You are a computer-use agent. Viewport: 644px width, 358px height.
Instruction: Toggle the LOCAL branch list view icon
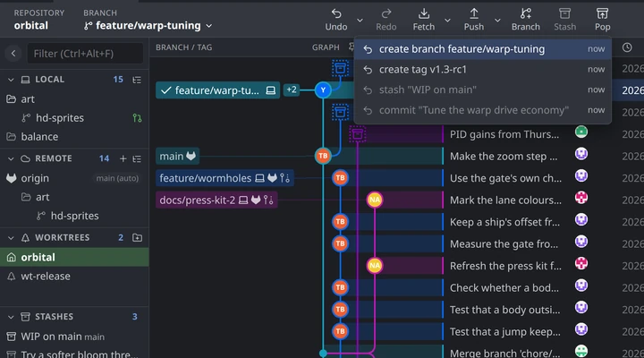click(137, 80)
